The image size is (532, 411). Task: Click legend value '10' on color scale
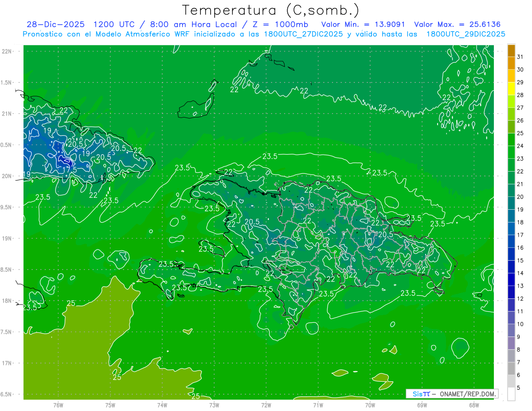click(520, 324)
